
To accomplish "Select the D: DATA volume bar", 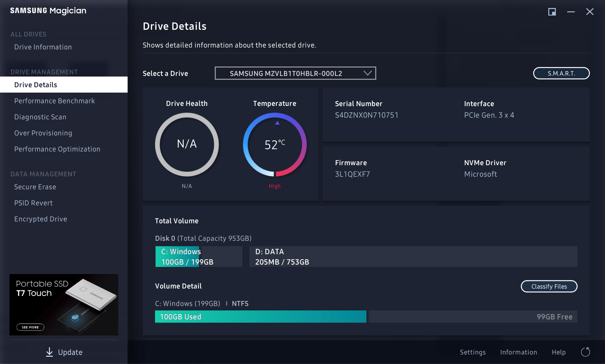I will point(413,257).
